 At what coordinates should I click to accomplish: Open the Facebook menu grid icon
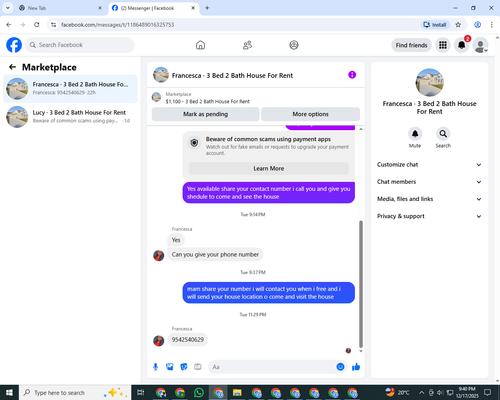(x=443, y=45)
